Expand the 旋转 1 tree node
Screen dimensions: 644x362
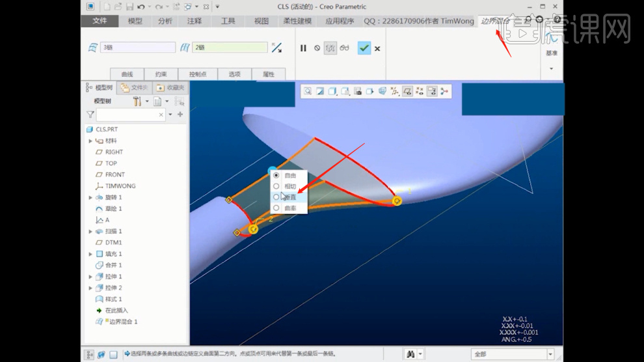tap(90, 197)
